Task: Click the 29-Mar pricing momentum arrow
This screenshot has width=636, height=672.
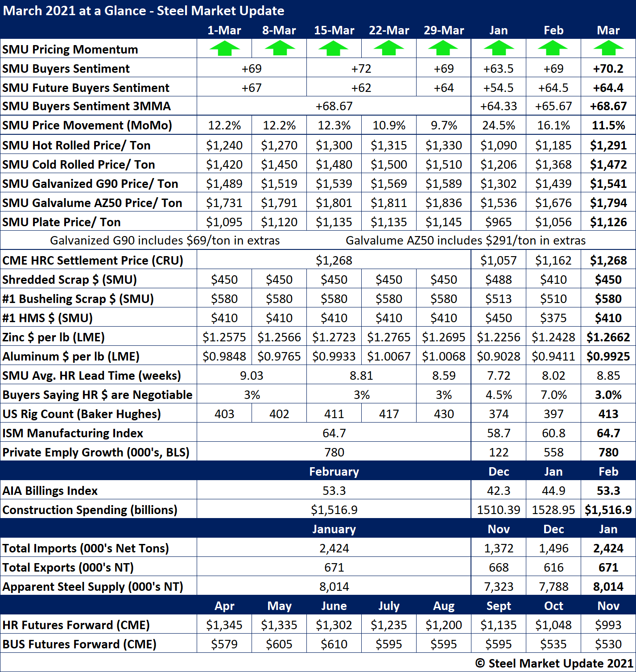Action: click(x=444, y=48)
